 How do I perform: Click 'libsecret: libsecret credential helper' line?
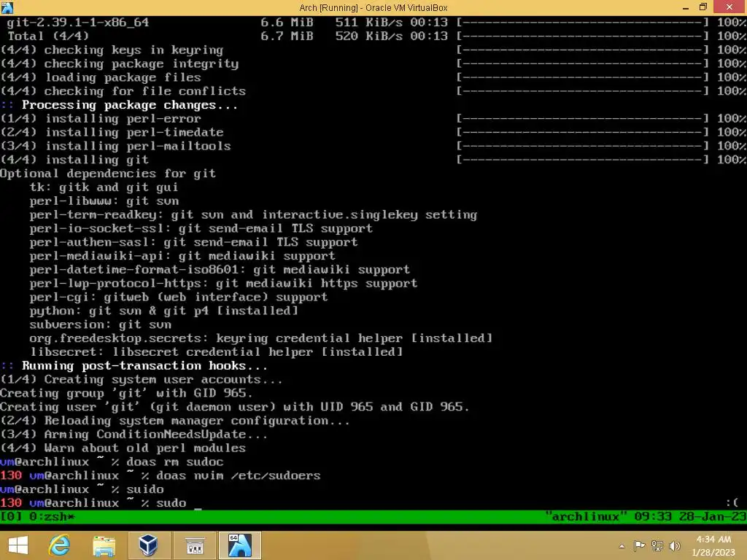click(x=217, y=352)
